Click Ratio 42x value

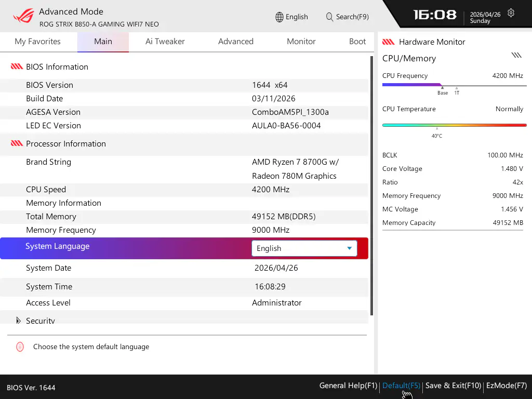(518, 182)
